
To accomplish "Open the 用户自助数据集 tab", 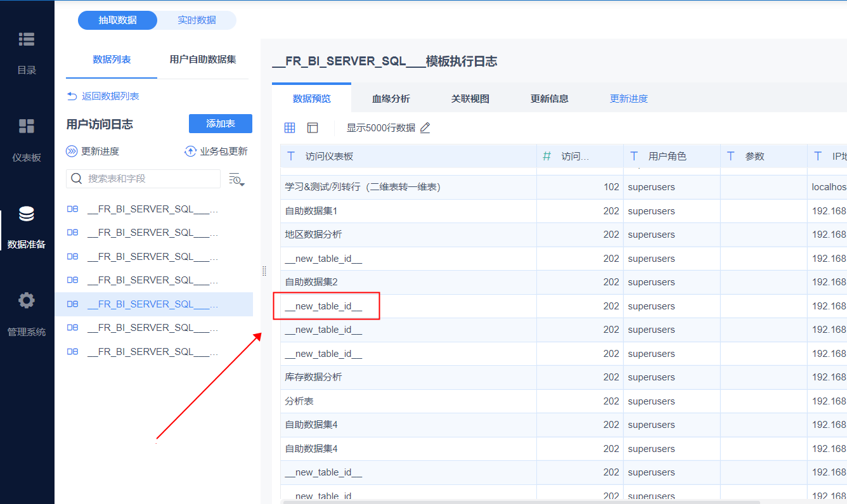I will coord(203,60).
